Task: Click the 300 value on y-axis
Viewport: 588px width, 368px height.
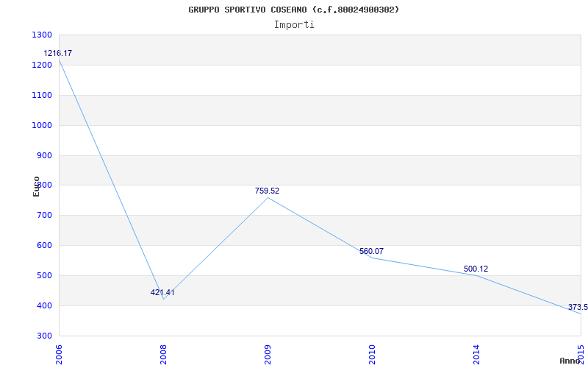Action: 45,336
